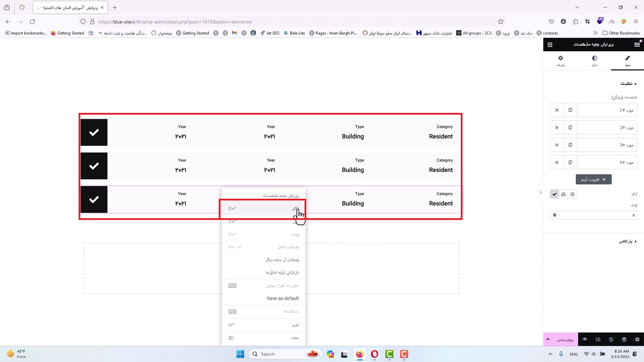The height and width of the screenshot is (362, 644).
Task: Open the All groups - 3CX bookmark
Action: coord(474,33)
